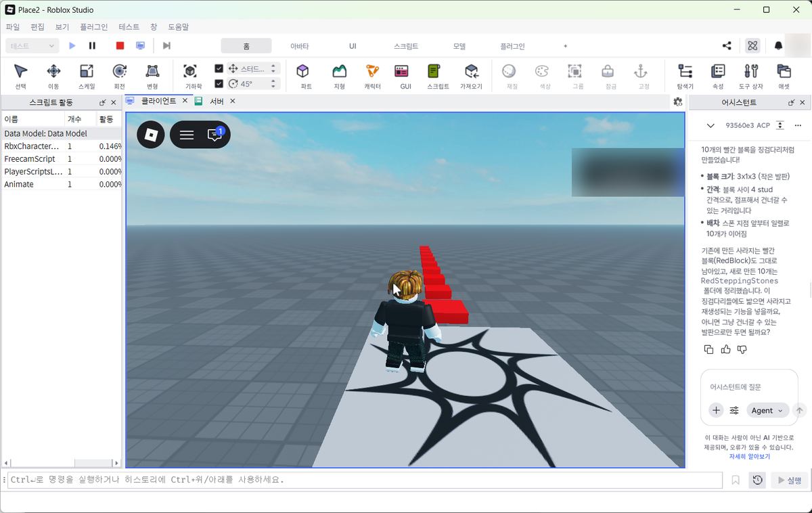Click the command bar input field

365,480
